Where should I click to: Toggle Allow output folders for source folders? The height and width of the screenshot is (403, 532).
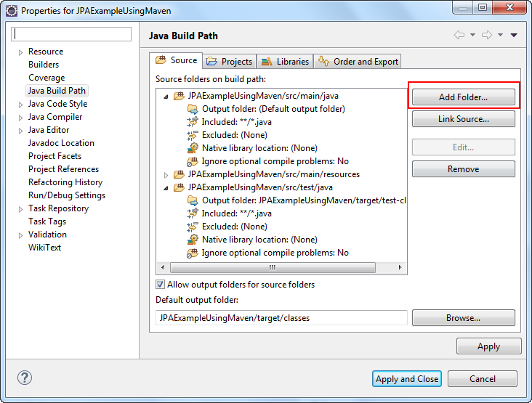tap(160, 285)
